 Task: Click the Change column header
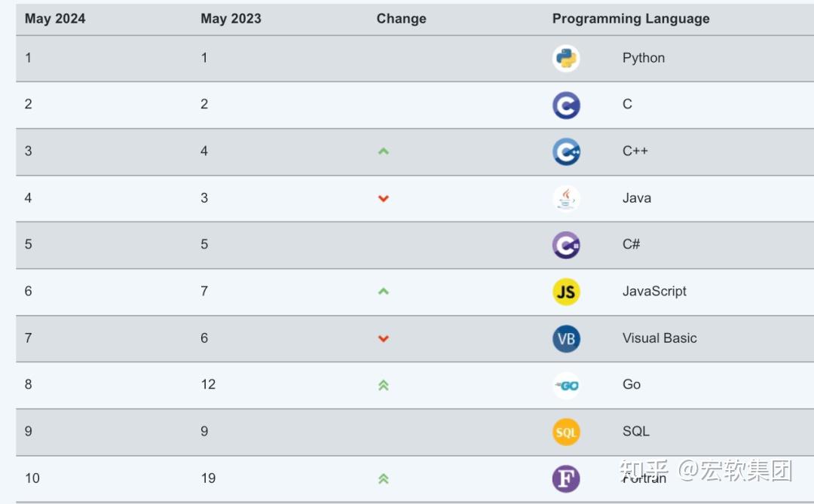[x=401, y=19]
